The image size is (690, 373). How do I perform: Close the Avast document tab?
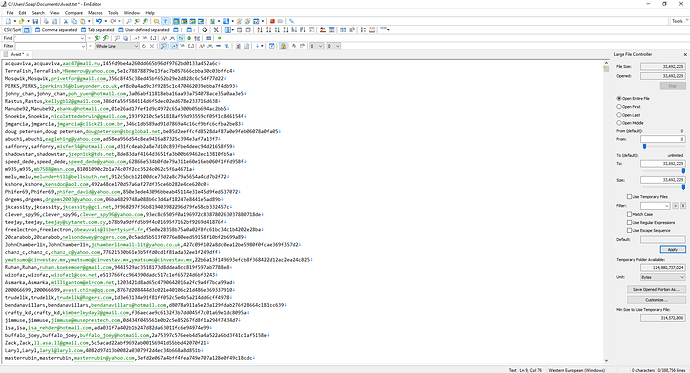coord(28,55)
